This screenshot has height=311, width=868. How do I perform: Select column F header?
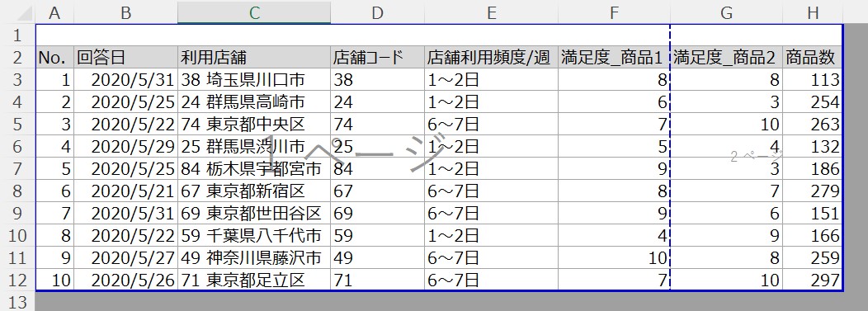pos(614,12)
